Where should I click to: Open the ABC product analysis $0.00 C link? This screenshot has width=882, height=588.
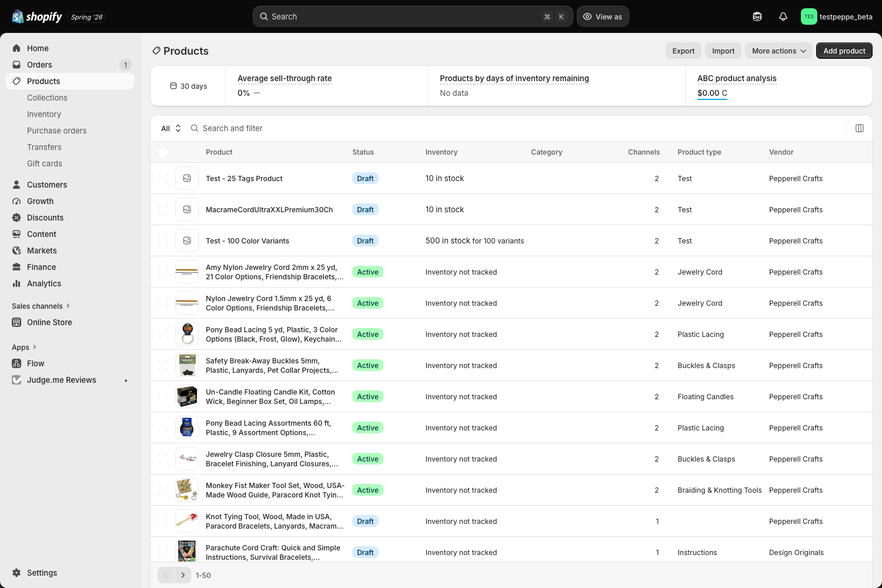point(712,93)
